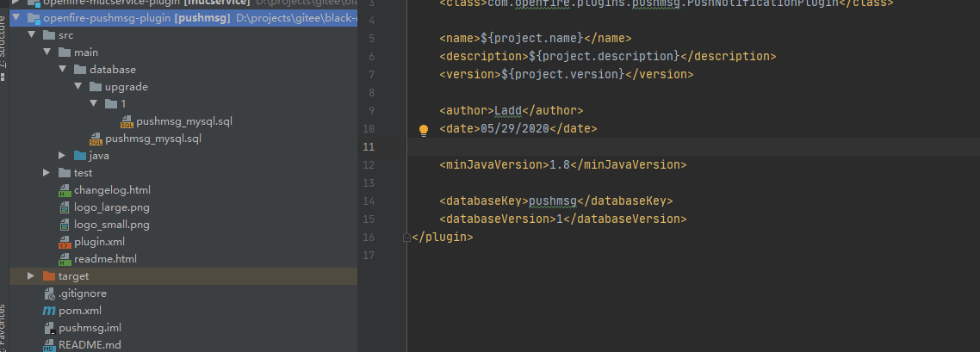This screenshot has width=980, height=352.
Task: Click the minJavaVersion value 1.8
Action: pos(560,165)
